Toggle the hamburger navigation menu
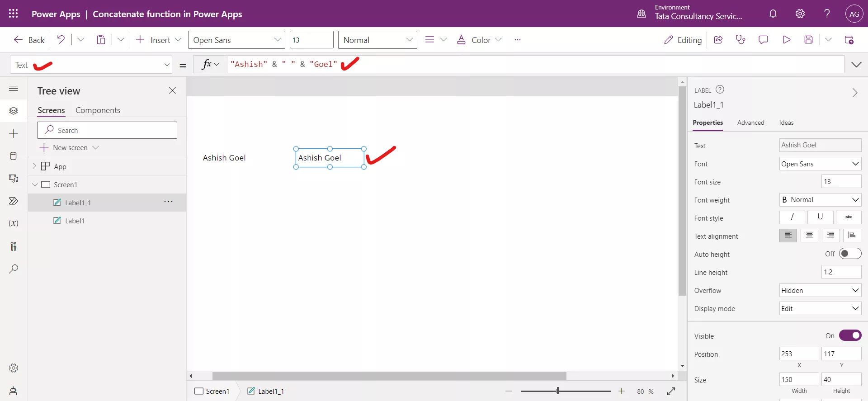The width and height of the screenshot is (868, 401). 14,88
